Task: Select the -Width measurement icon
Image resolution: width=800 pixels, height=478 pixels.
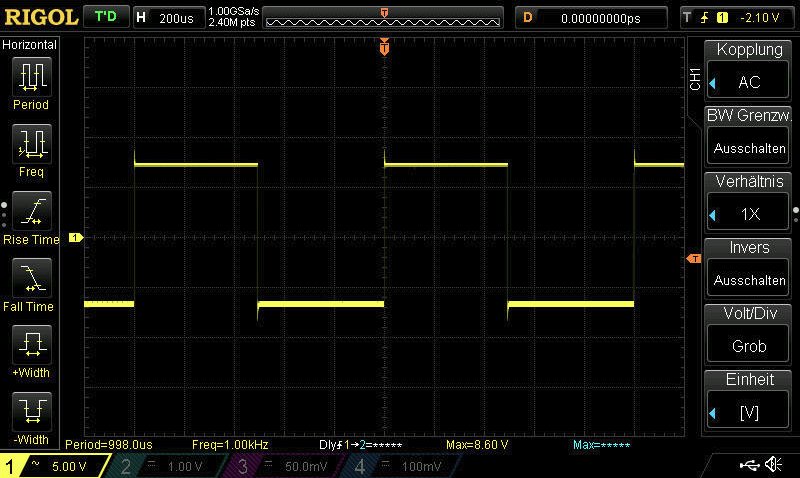Action: tap(32, 411)
